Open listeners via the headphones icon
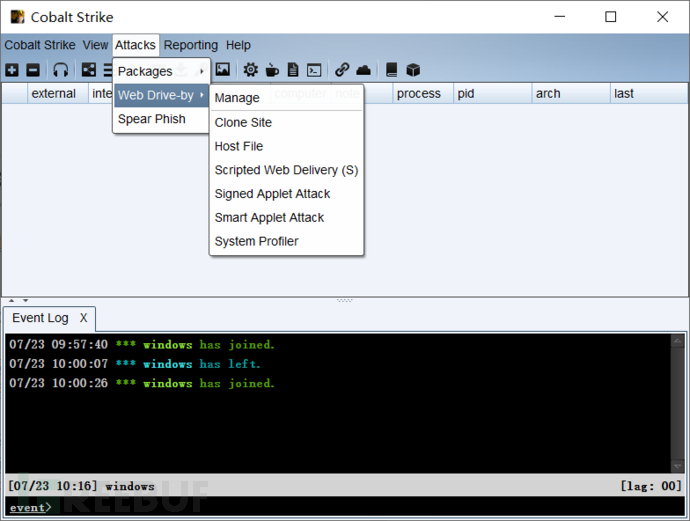 point(61,70)
